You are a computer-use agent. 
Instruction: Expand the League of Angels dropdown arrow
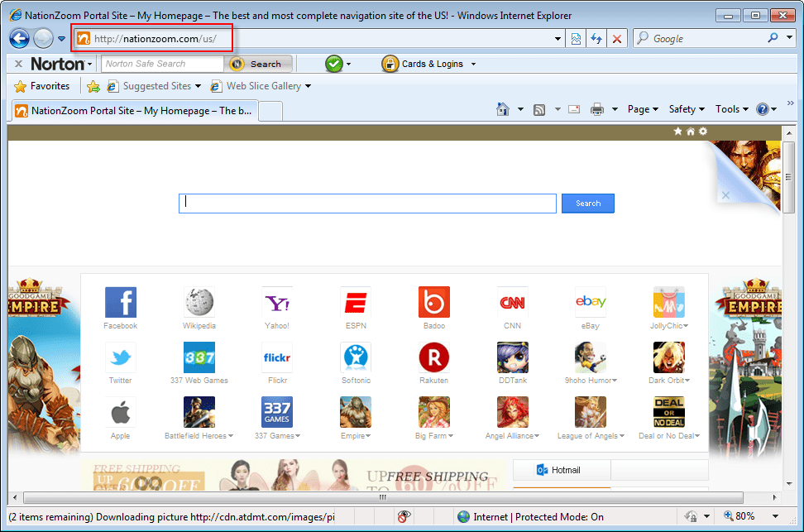[622, 435]
